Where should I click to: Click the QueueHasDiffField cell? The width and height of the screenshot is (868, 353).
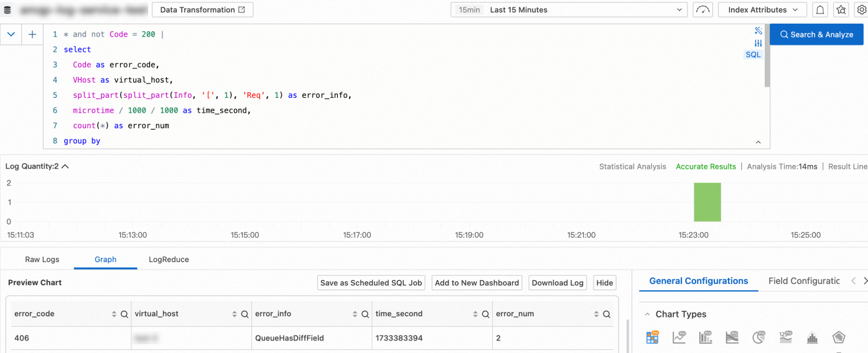(x=310, y=338)
